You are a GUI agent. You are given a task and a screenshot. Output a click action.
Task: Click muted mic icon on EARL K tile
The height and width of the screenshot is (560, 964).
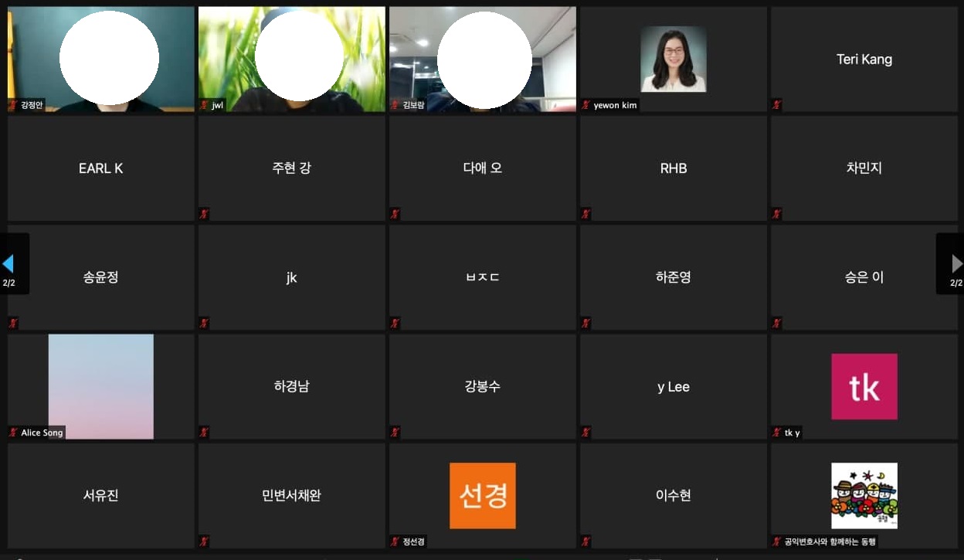(13, 214)
